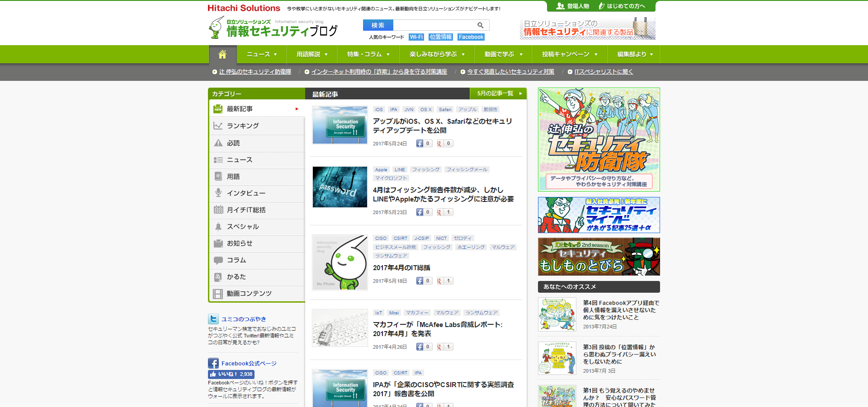Expand the 投稿キャンペーン dropdown menu
This screenshot has width=868, height=407.
tap(570, 54)
